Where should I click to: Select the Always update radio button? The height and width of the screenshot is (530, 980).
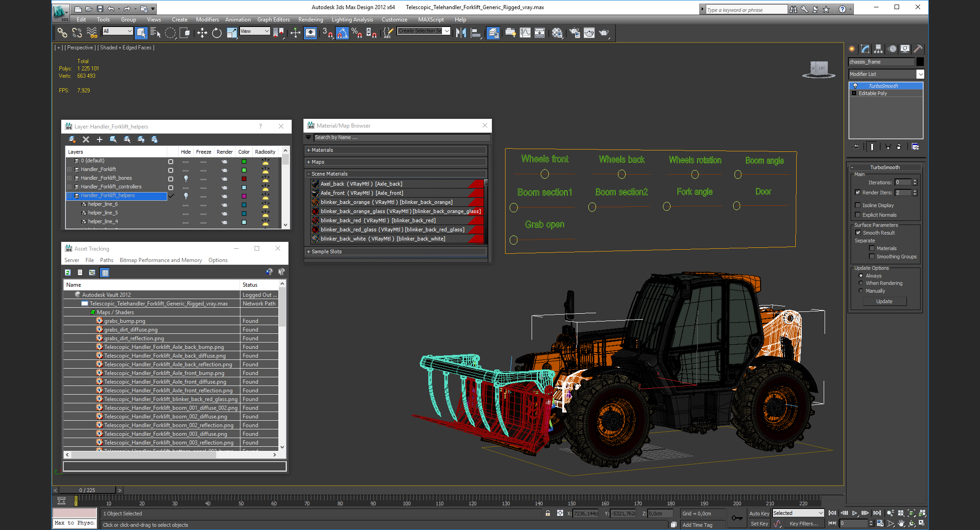pyautogui.click(x=861, y=276)
